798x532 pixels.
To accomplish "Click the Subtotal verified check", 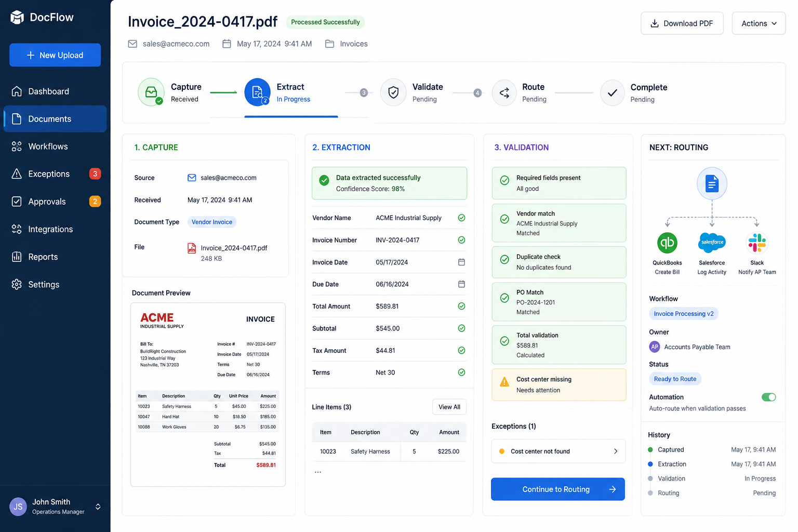I will pos(461,328).
